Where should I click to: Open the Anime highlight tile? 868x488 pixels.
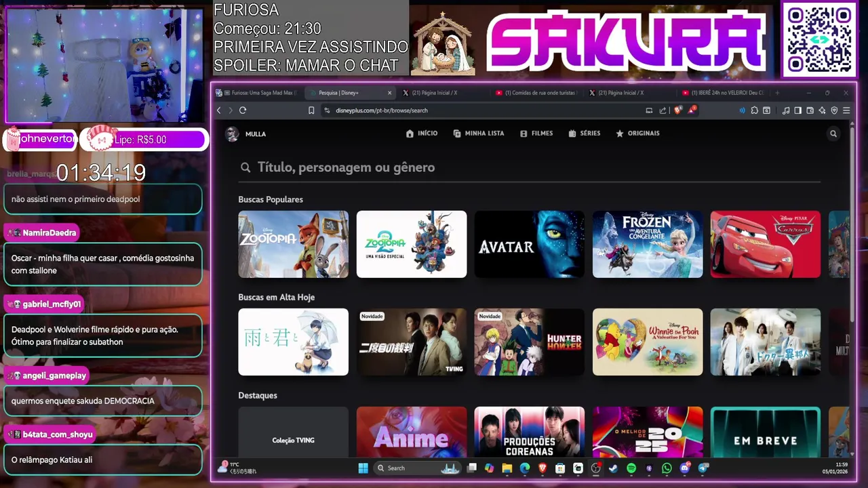pos(412,432)
